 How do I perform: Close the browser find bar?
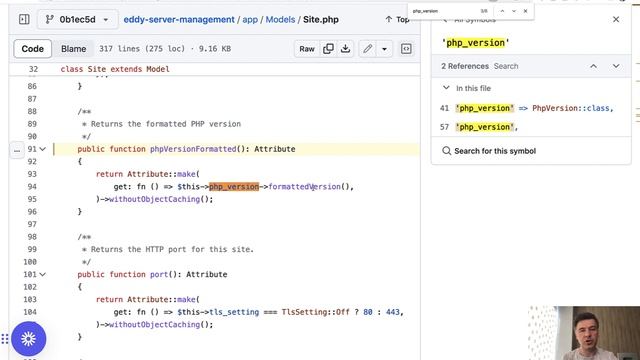pyautogui.click(x=526, y=11)
